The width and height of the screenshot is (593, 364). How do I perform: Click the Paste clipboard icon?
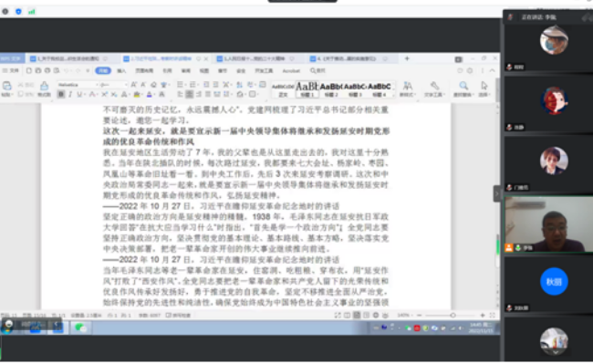tap(6, 88)
